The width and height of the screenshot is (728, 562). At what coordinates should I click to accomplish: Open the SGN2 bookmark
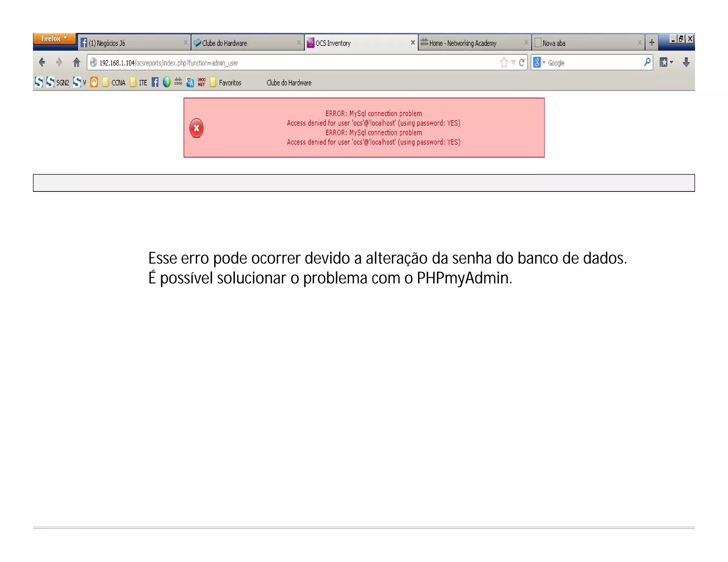click(58, 82)
